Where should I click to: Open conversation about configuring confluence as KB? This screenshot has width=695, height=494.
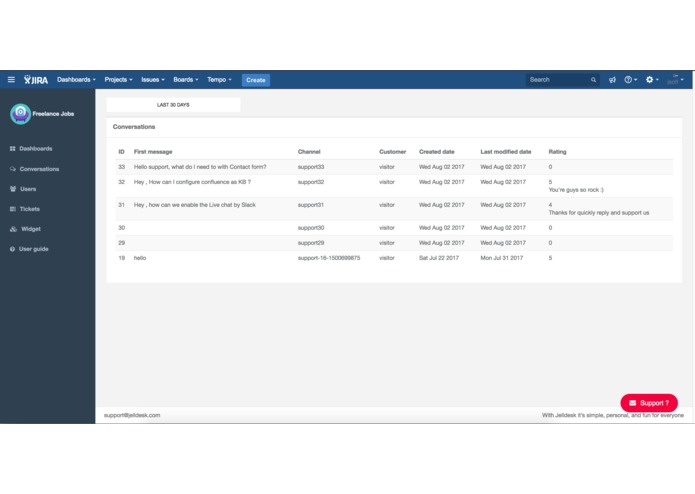(x=192, y=182)
